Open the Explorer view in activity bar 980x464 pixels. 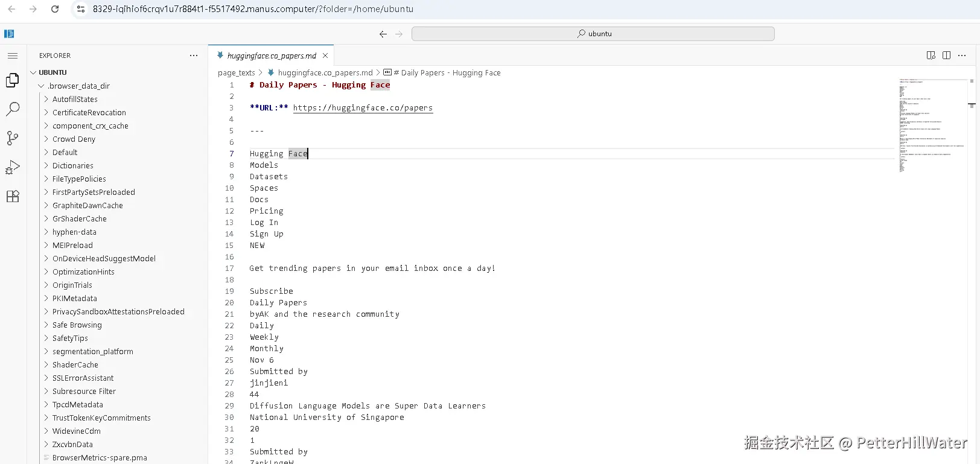click(x=13, y=80)
